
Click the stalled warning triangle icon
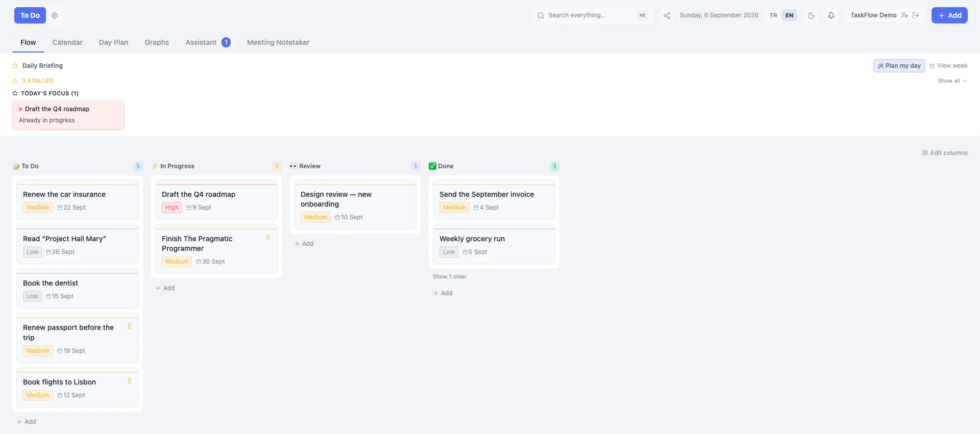tap(15, 81)
